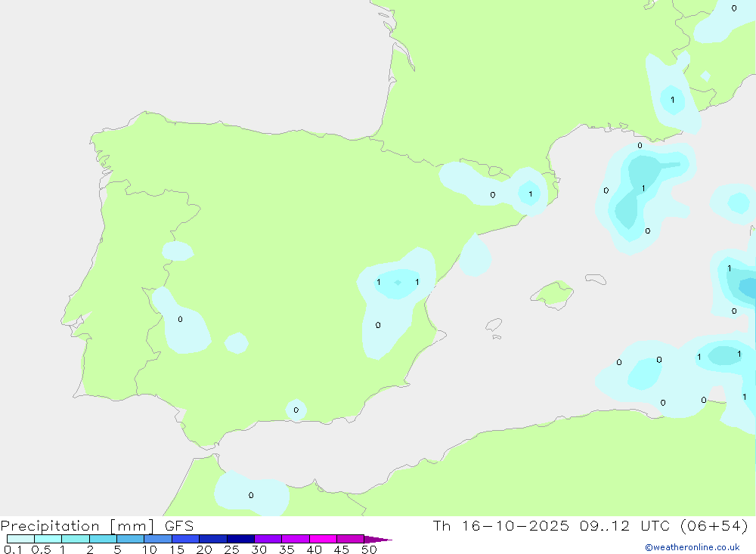The height and width of the screenshot is (554, 756).
Task: Click contour label '0' near Portugal–Spain border
Action: pyautogui.click(x=181, y=319)
